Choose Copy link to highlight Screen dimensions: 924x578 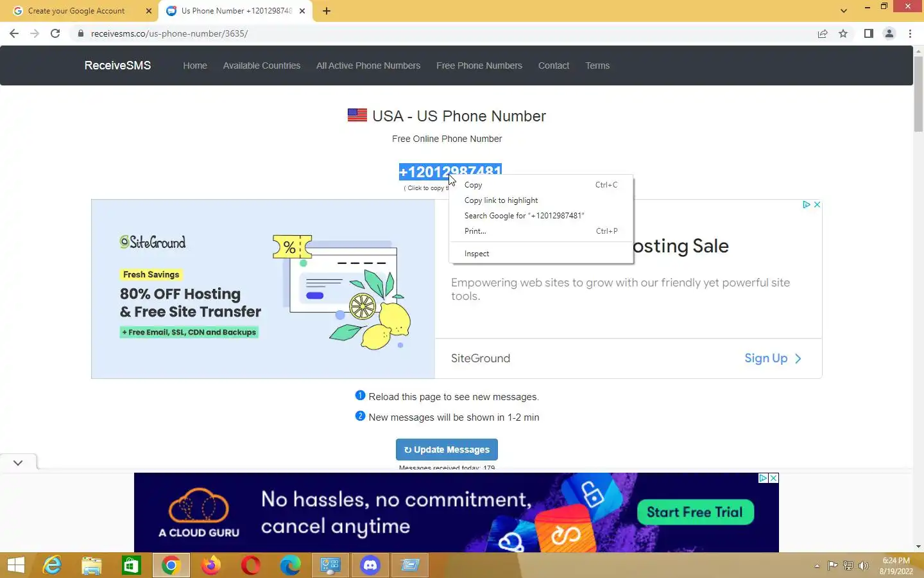coord(541,200)
